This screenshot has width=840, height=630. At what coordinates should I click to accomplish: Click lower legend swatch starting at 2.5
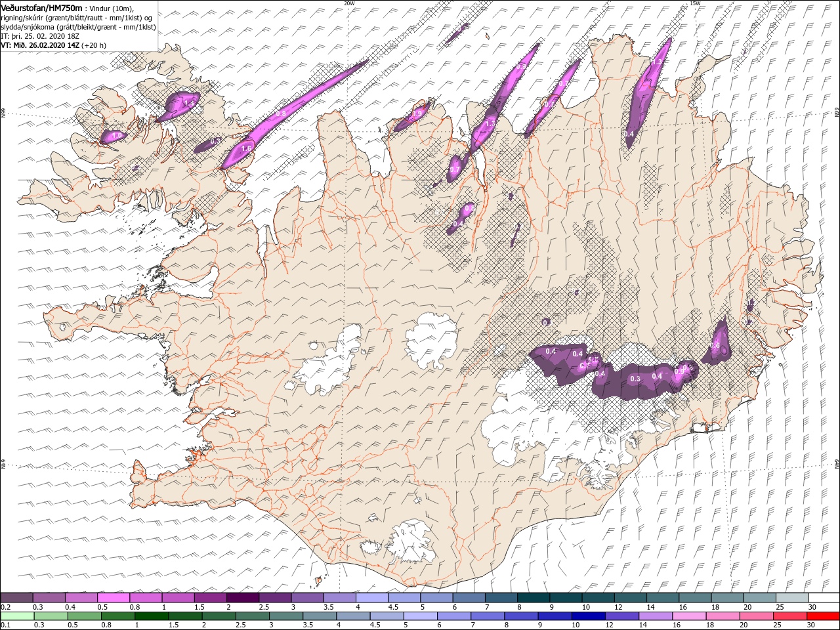tap(252, 616)
